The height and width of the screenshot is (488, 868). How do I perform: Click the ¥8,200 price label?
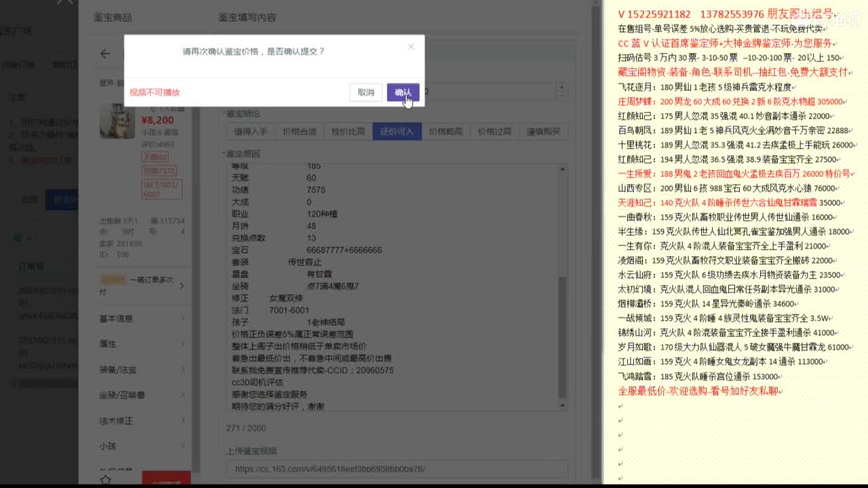[x=158, y=121]
